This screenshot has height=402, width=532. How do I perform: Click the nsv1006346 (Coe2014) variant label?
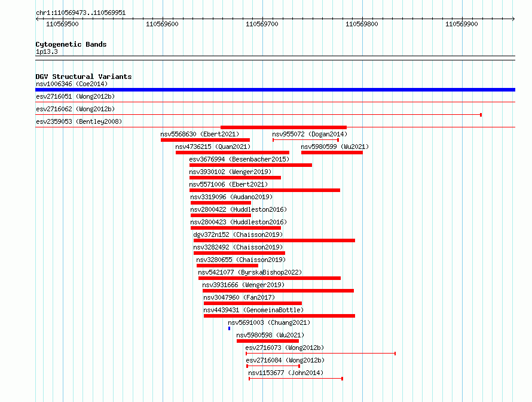tap(72, 84)
